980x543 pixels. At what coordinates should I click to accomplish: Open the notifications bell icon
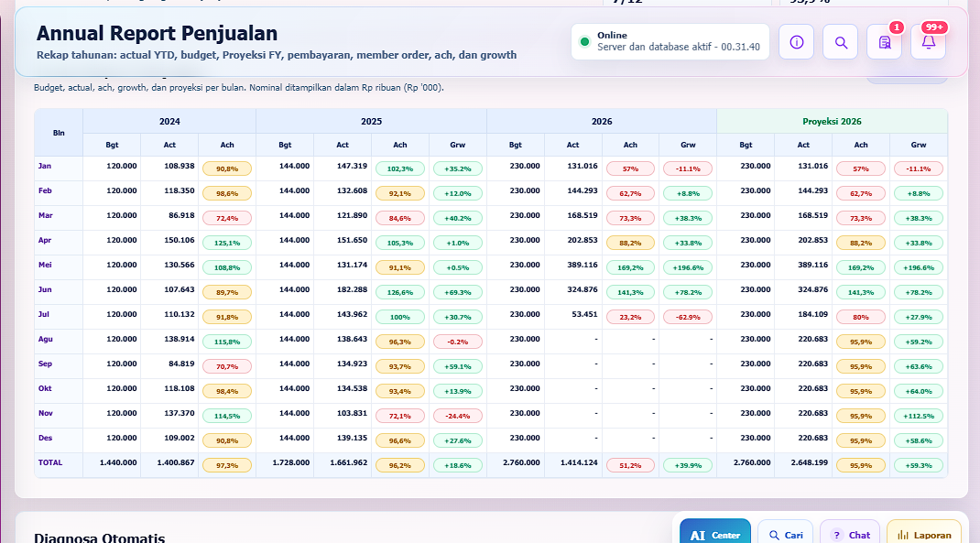pyautogui.click(x=928, y=42)
